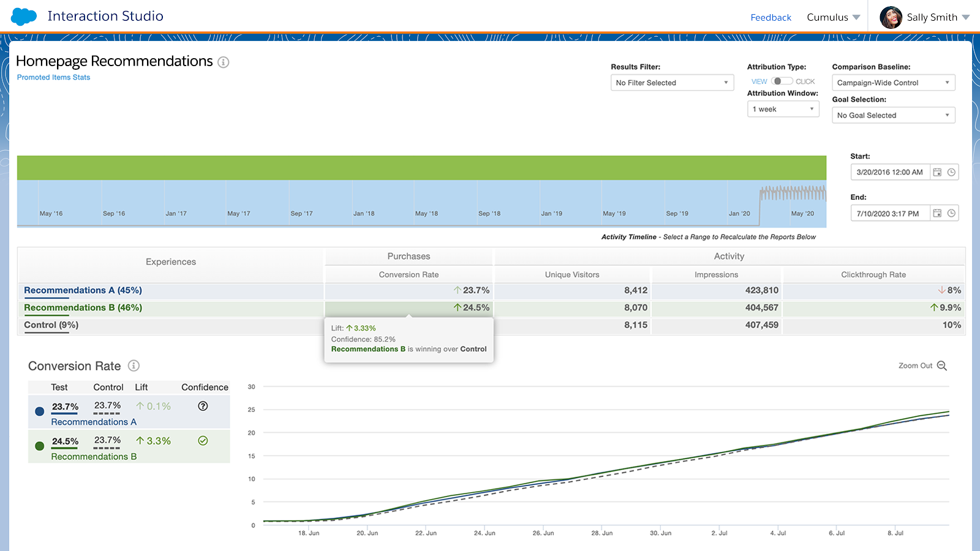This screenshot has width=980, height=551.
Task: Click question mark confidence icon for Recommendations A
Action: tap(203, 406)
